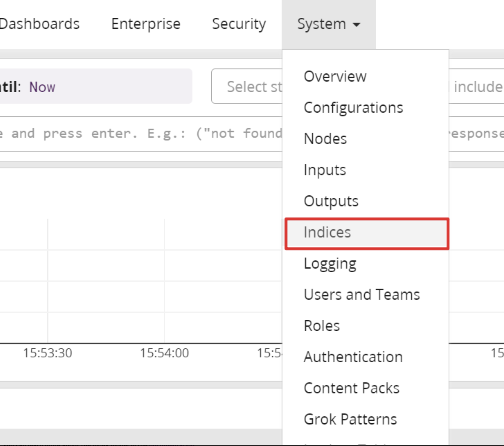The width and height of the screenshot is (504, 446).
Task: Select Indices from the System menu
Action: pos(327,233)
